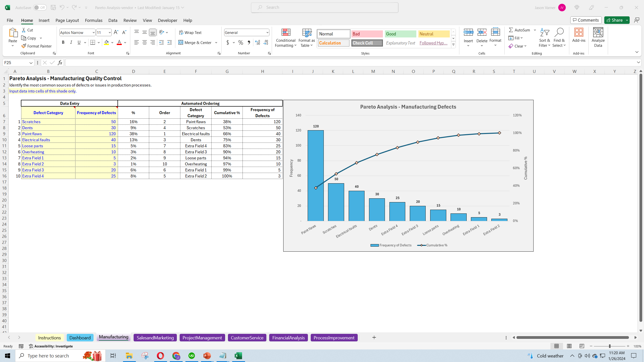
Task: Toggle Bold formatting
Action: [x=63, y=42]
